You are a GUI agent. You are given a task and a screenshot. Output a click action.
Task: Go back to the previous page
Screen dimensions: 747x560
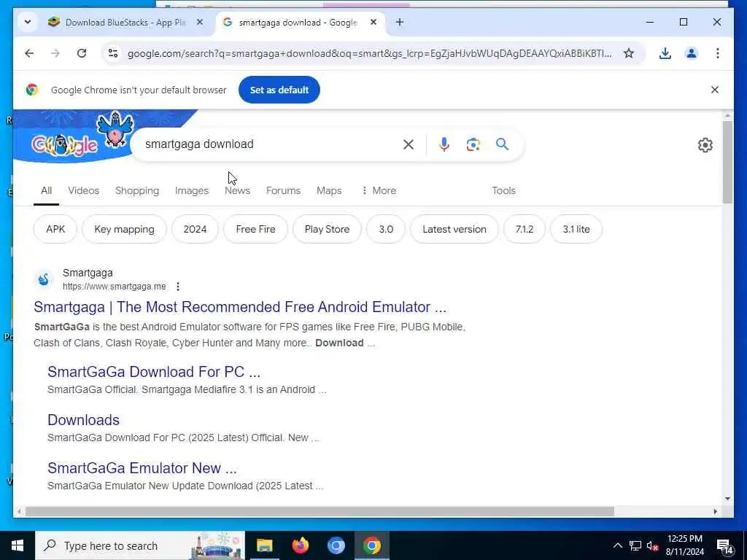(29, 53)
